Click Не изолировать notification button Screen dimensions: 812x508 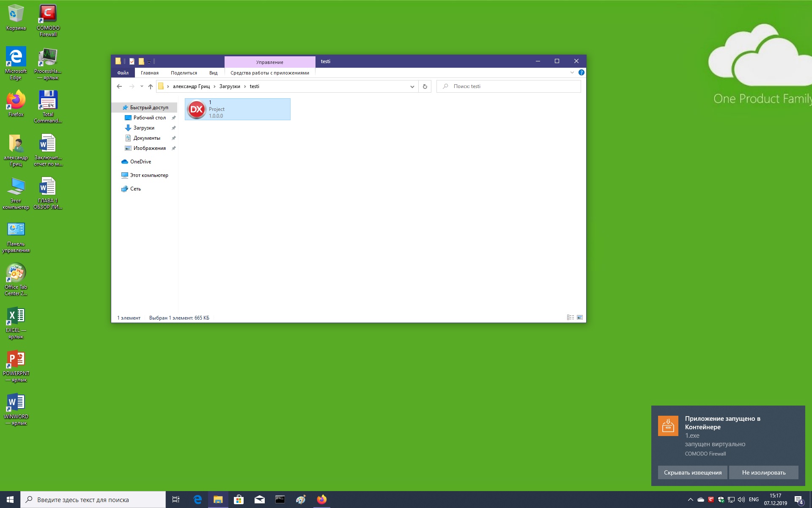coord(763,472)
